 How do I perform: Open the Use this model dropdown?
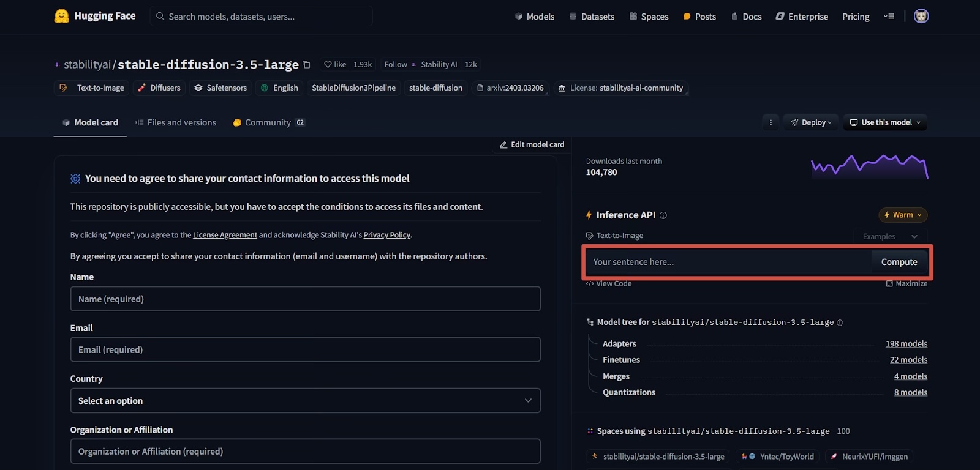[885, 122]
